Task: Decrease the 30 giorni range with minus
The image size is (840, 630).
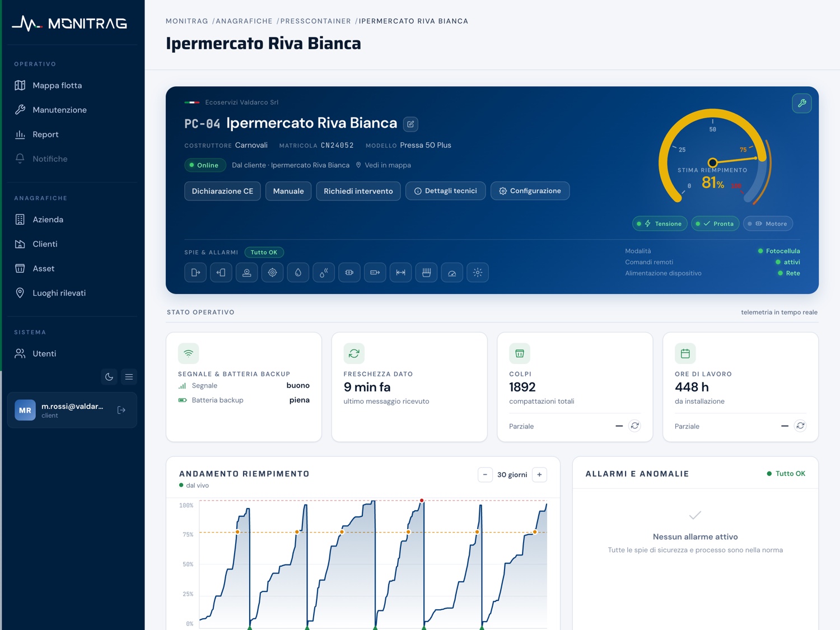Action: (485, 475)
